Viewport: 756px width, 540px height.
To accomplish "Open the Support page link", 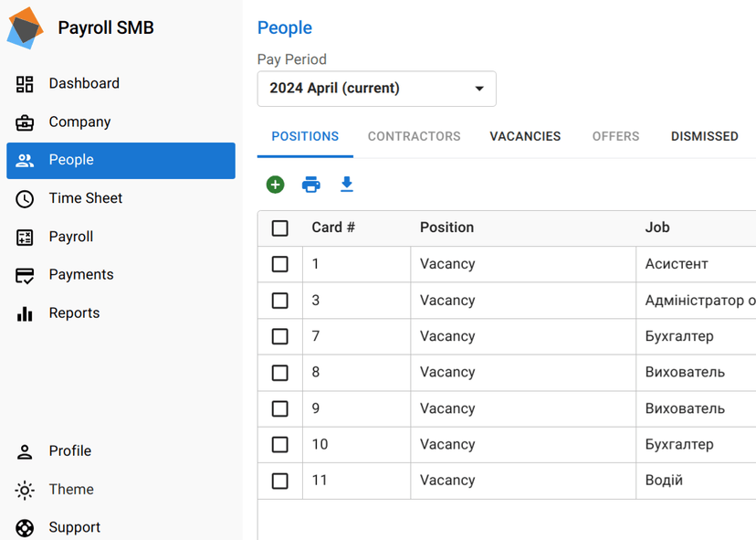I will tap(74, 527).
